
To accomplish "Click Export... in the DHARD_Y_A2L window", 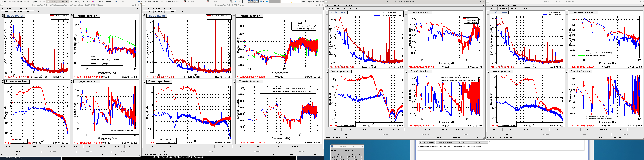I will [x=90, y=146].
